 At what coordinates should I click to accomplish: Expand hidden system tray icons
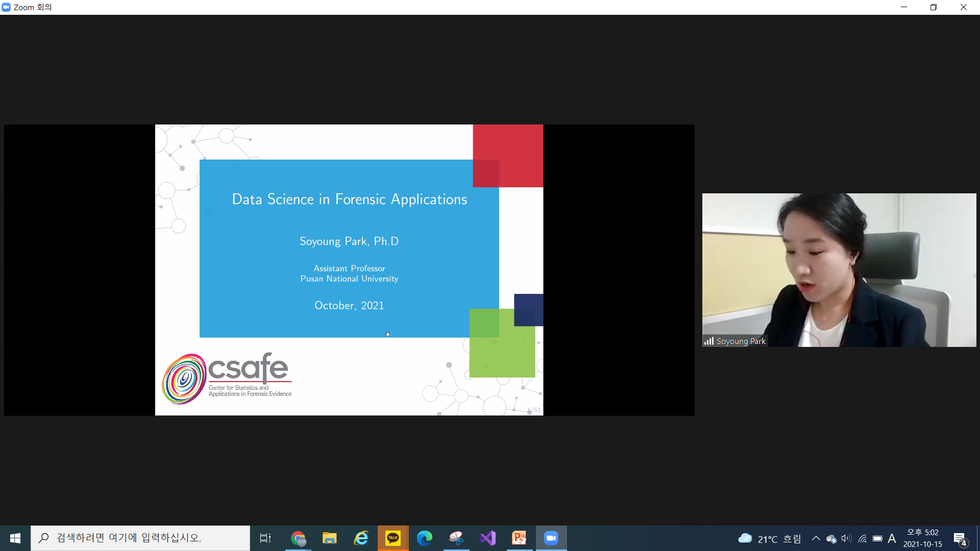point(816,538)
